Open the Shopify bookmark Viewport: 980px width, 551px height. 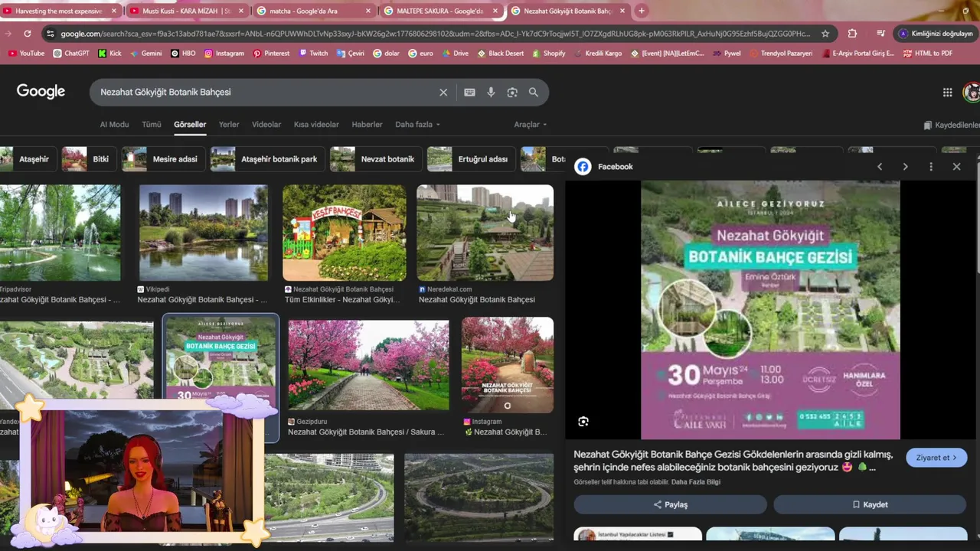click(547, 54)
